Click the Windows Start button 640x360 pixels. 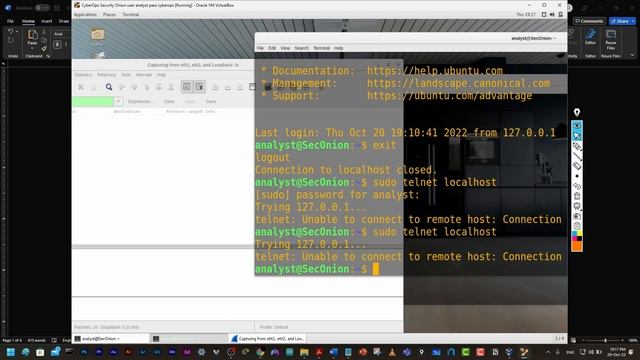pyautogui.click(x=11, y=352)
